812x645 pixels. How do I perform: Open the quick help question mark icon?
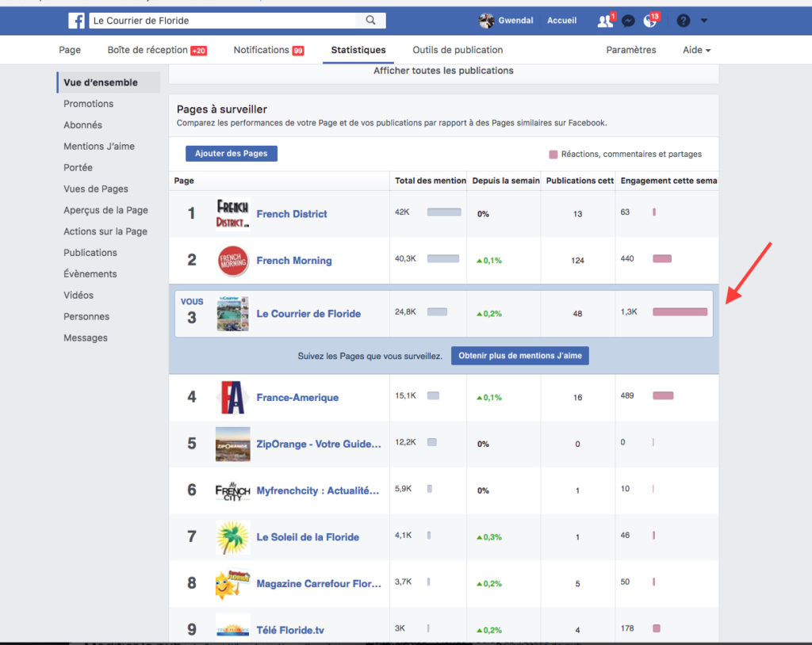tap(683, 21)
